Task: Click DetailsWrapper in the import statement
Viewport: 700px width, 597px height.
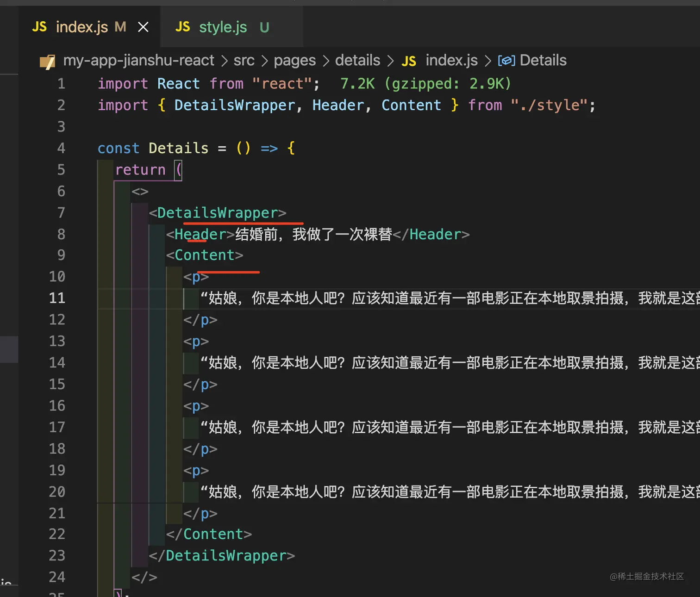Action: (x=235, y=105)
